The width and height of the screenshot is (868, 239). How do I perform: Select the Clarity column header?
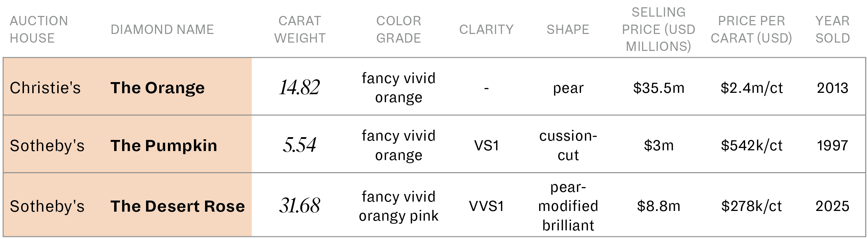click(x=486, y=29)
